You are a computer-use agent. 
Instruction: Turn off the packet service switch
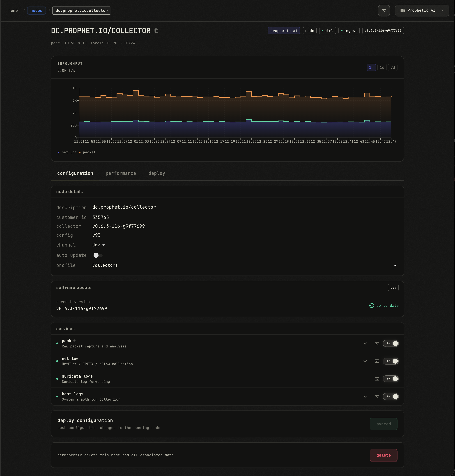(391, 343)
